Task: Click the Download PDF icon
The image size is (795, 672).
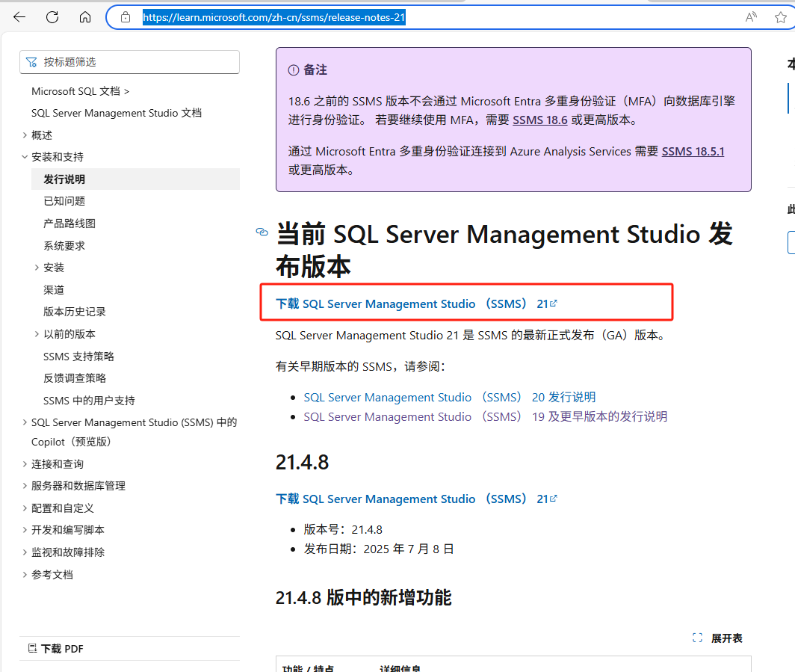Action: (x=32, y=648)
